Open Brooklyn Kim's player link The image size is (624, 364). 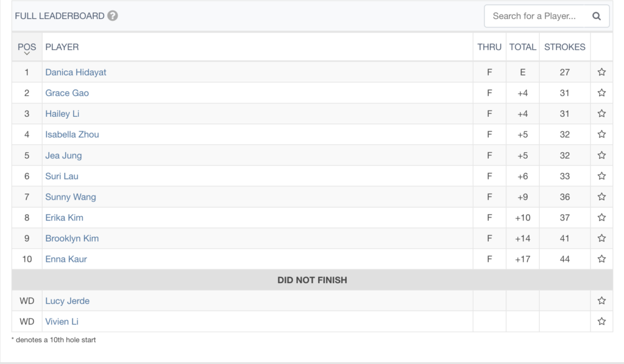[72, 239]
